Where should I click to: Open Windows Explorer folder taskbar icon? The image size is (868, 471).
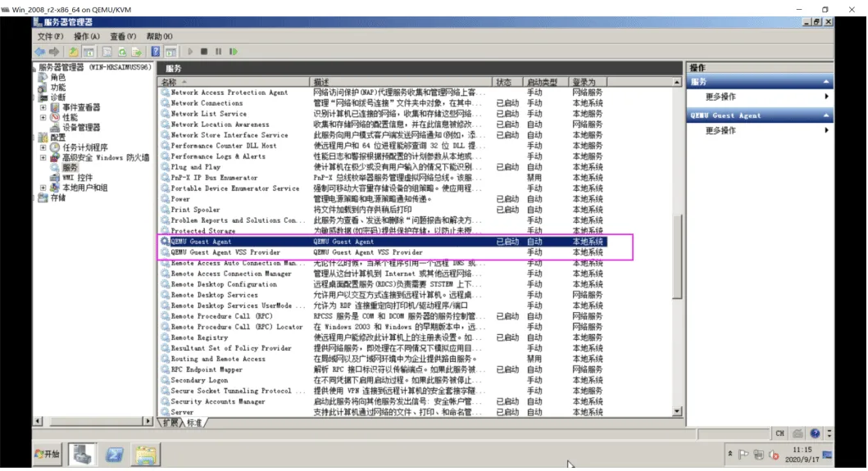tap(146, 455)
